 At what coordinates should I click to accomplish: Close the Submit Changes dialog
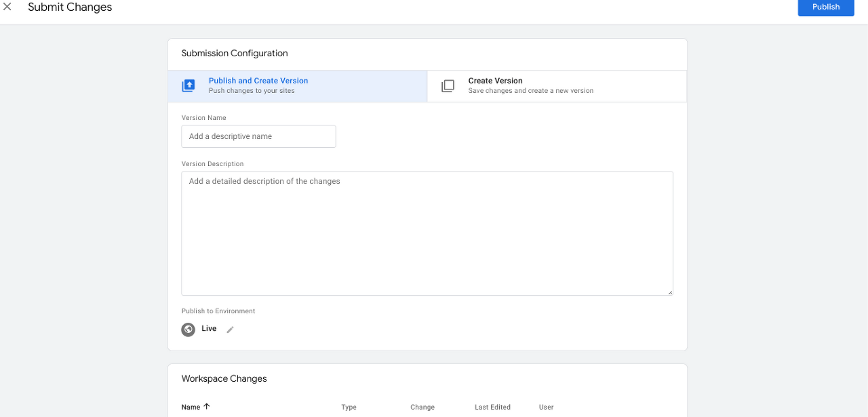point(7,7)
